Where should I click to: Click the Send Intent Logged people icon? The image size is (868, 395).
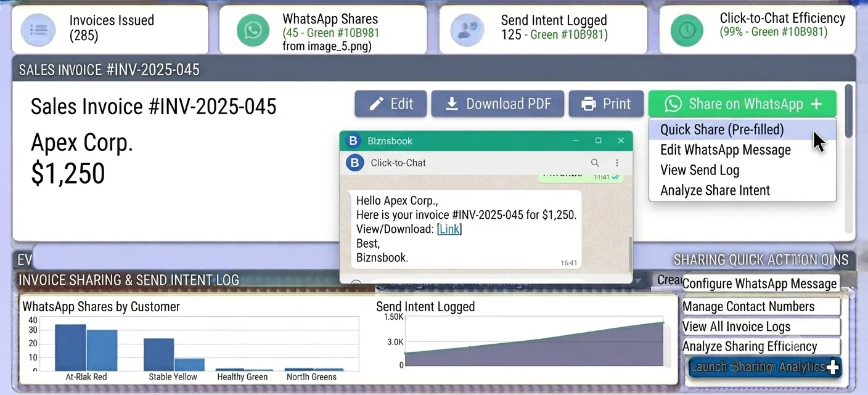(467, 30)
